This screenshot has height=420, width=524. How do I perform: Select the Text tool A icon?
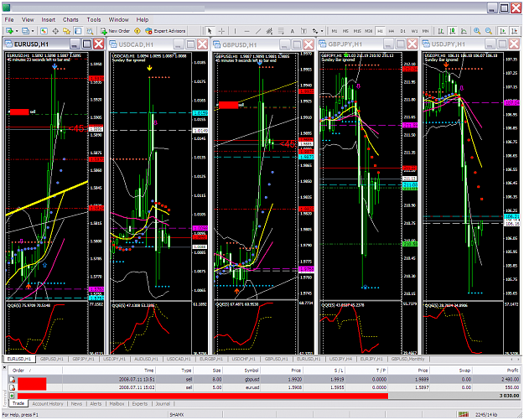[x=292, y=31]
